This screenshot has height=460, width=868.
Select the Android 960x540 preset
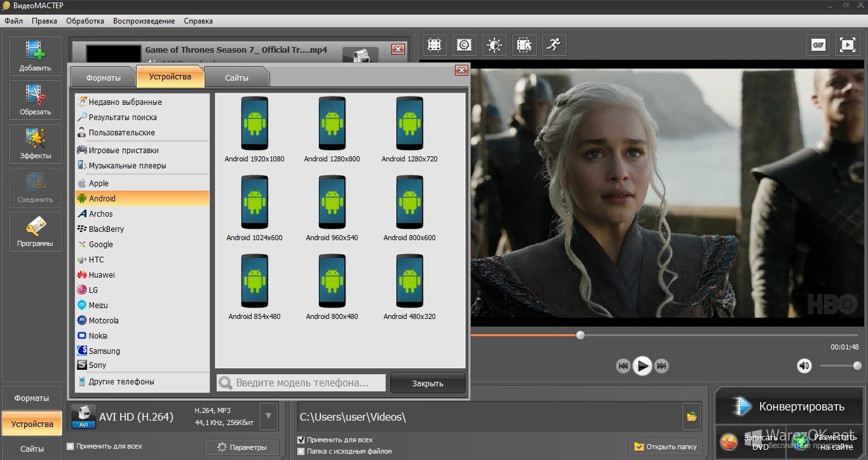[x=332, y=208]
